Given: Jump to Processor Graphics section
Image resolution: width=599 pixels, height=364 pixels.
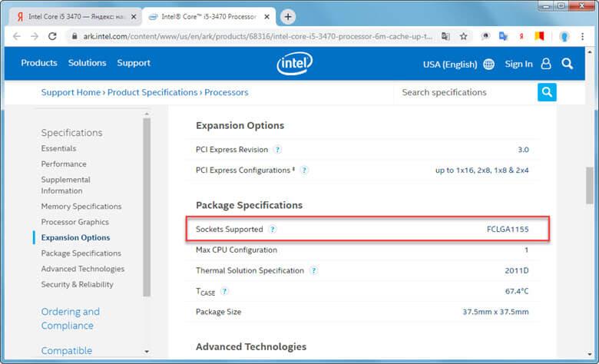Looking at the screenshot, I should 75,222.
